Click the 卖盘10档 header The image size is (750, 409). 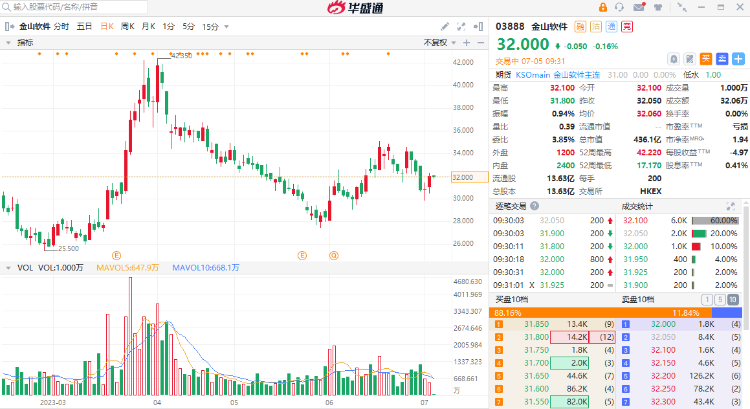pos(638,299)
